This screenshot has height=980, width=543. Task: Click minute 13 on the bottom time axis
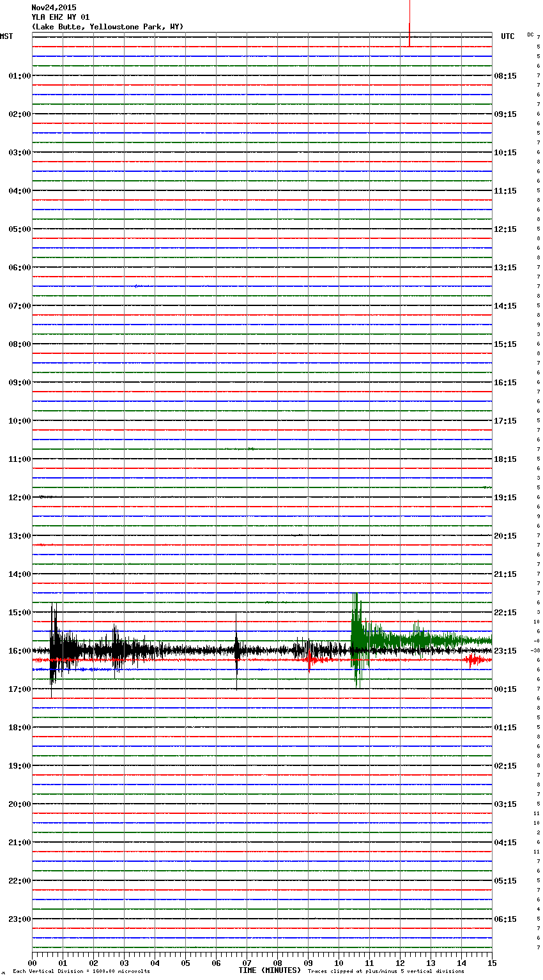(x=431, y=963)
